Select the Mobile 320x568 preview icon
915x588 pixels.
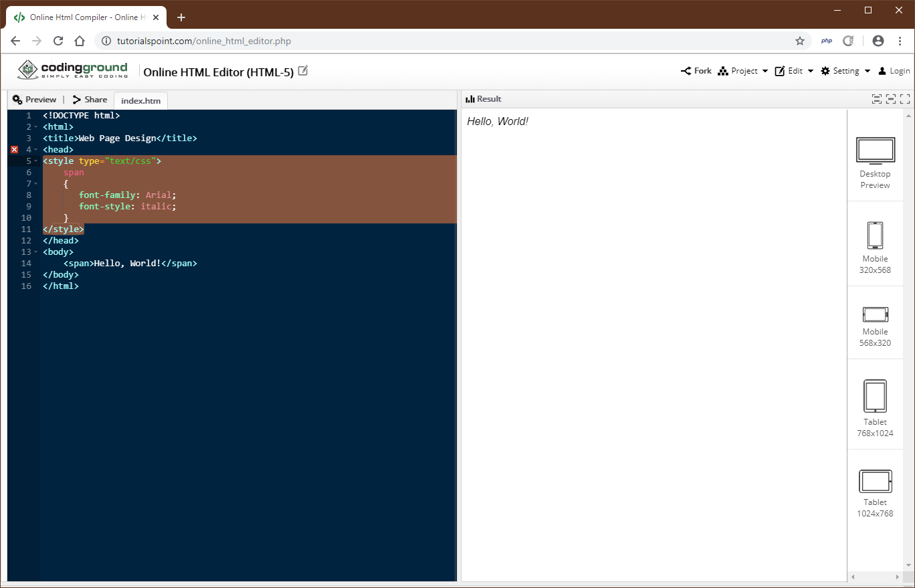875,235
